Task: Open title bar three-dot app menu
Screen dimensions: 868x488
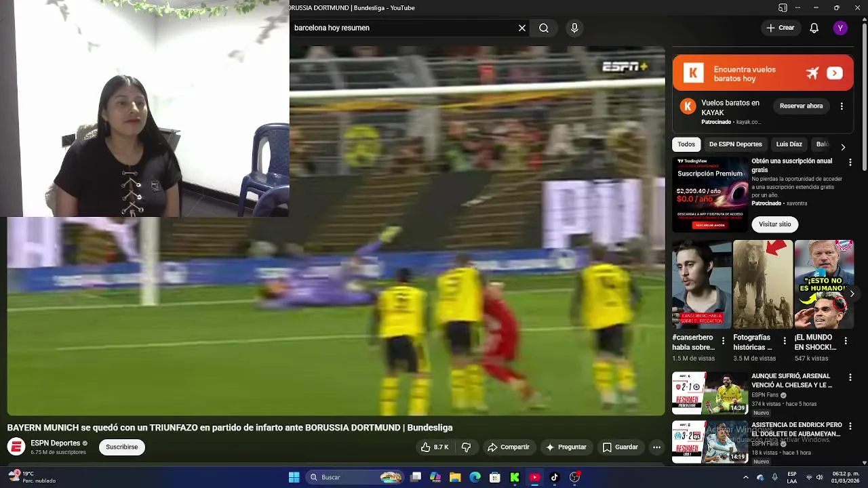Action: [x=797, y=7]
